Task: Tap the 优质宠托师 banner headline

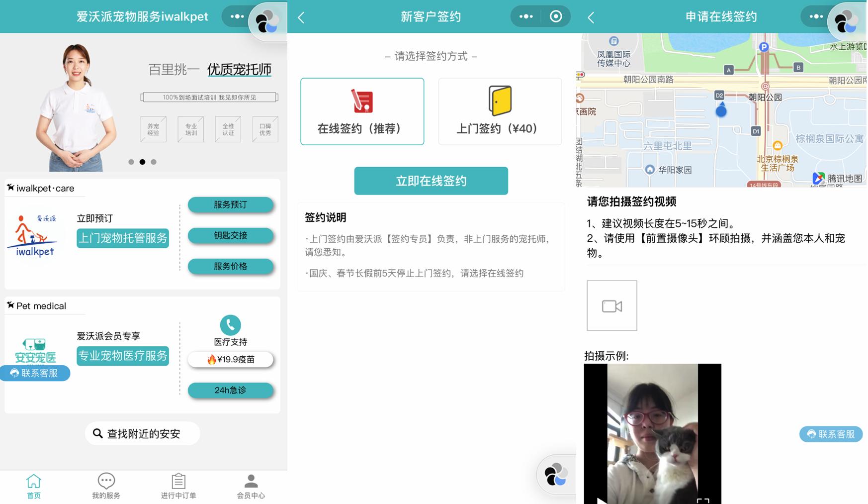Action: click(x=239, y=69)
